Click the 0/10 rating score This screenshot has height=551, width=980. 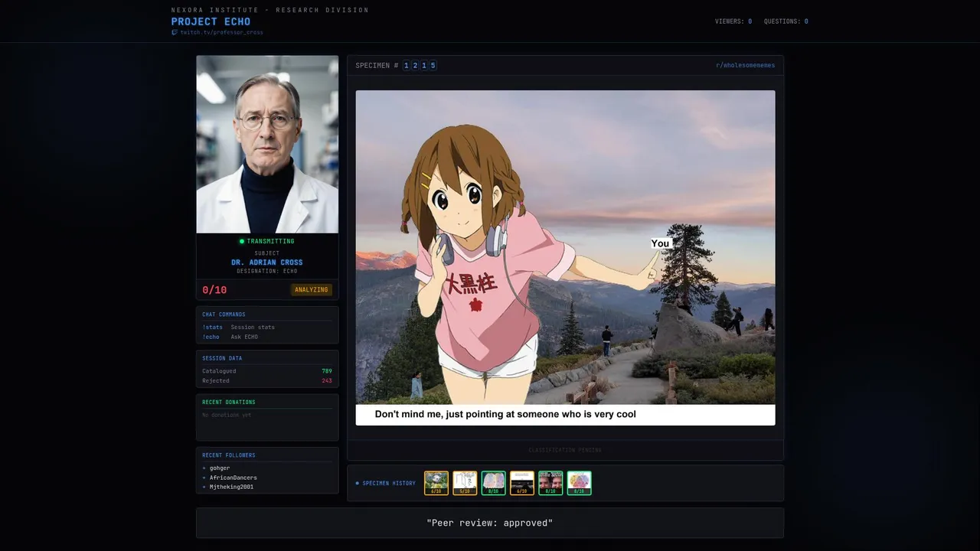pyautogui.click(x=214, y=290)
